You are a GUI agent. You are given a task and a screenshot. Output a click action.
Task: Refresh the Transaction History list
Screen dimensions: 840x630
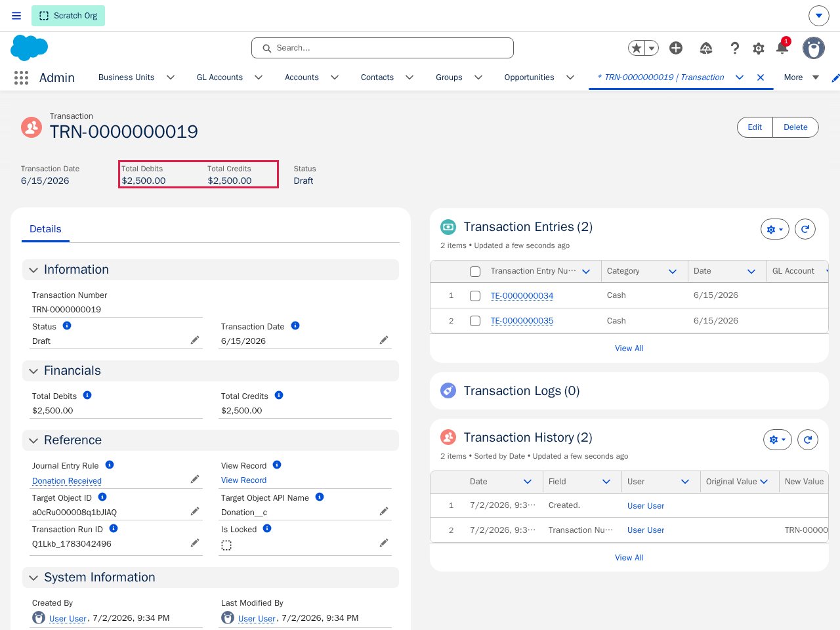[808, 440]
